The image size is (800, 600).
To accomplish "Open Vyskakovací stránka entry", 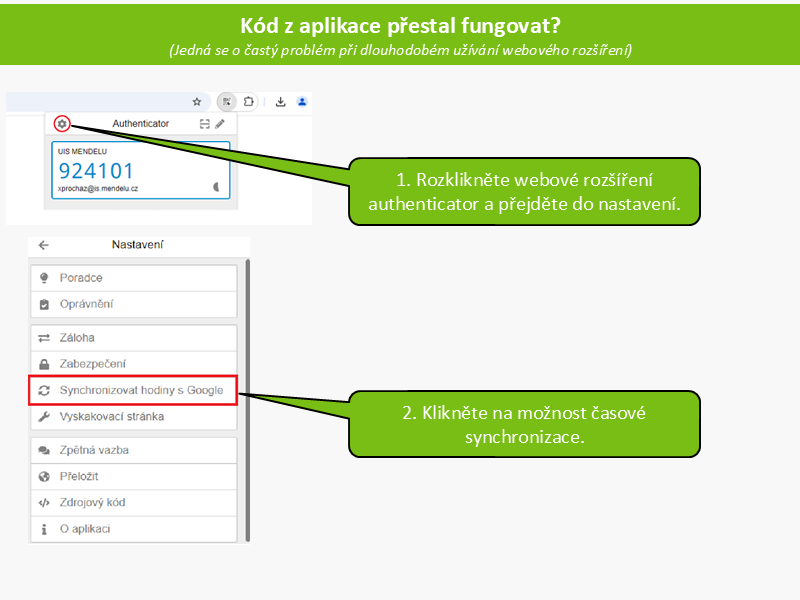I will (x=134, y=417).
